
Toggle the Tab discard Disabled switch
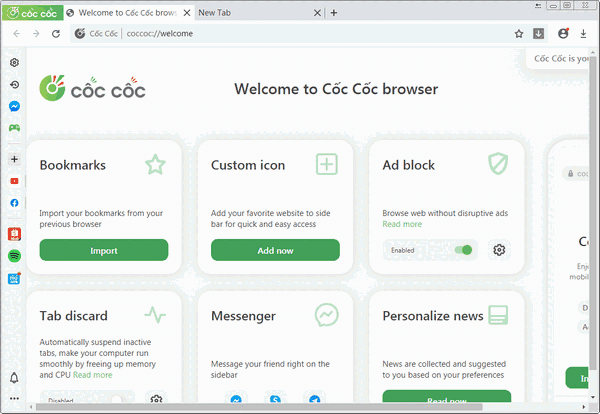[x=116, y=400]
